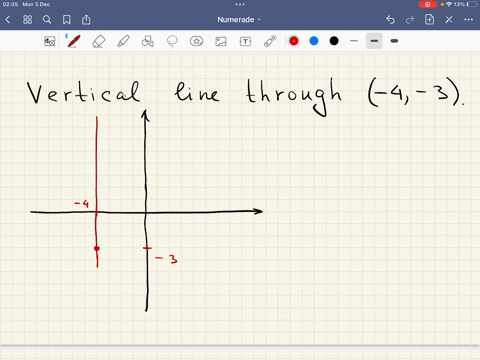Select the highlighter tool
The width and height of the screenshot is (480, 360).
123,41
